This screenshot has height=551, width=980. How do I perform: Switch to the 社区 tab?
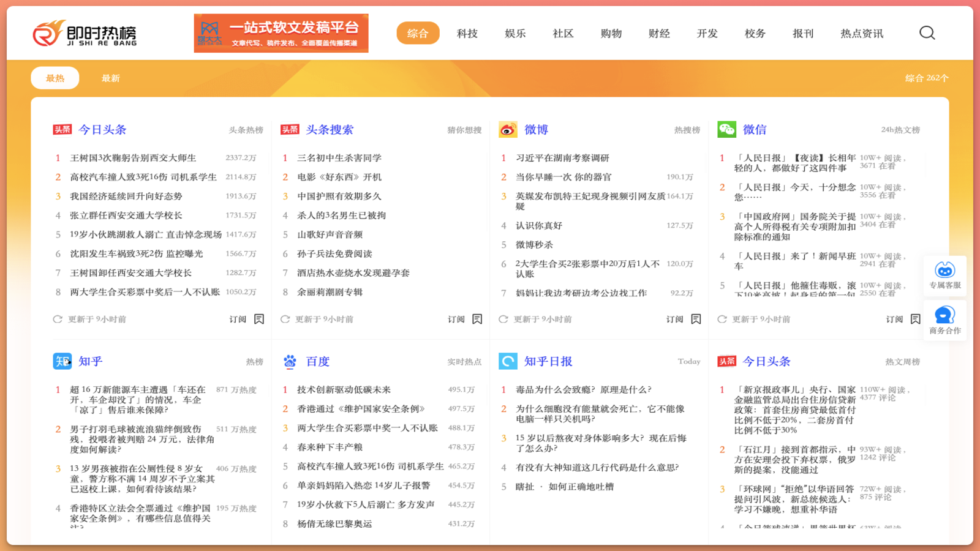[563, 33]
